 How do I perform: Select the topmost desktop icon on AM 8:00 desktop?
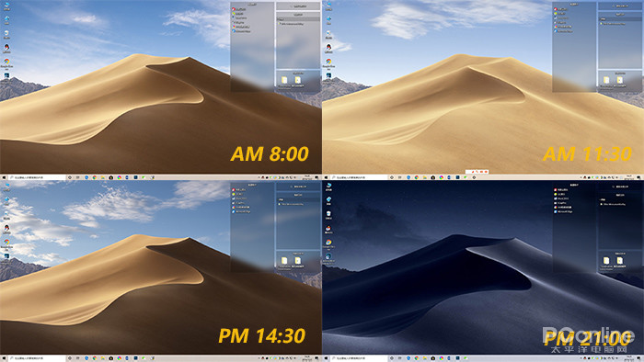6,5
